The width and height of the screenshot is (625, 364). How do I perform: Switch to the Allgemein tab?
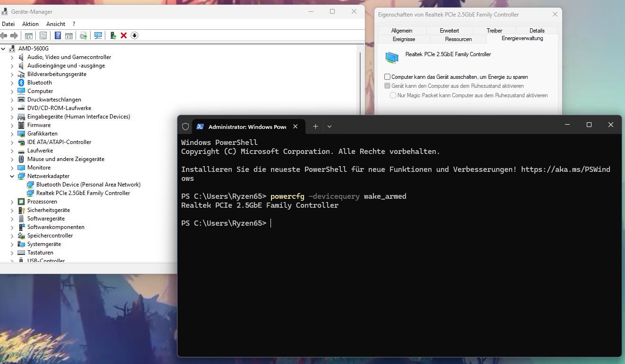point(402,31)
